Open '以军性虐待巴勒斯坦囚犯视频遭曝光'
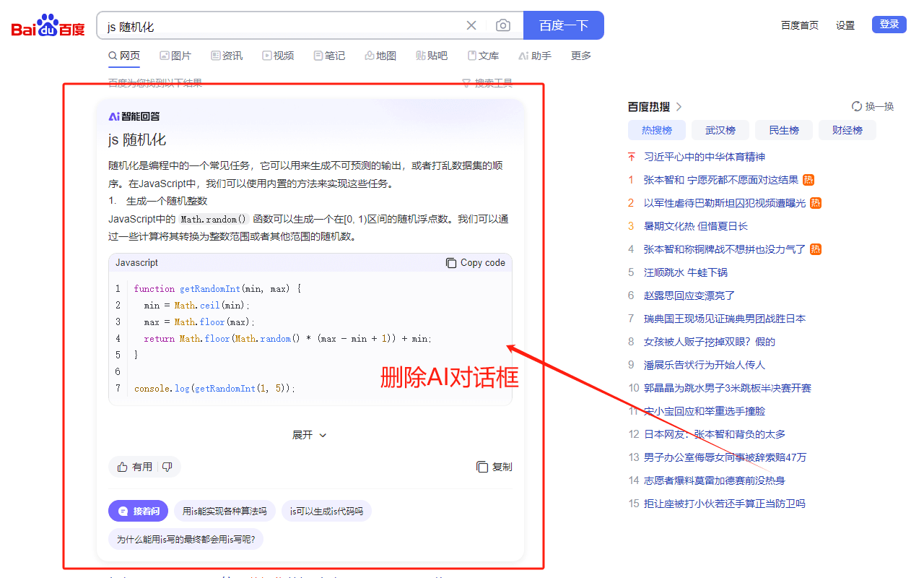 point(725,203)
